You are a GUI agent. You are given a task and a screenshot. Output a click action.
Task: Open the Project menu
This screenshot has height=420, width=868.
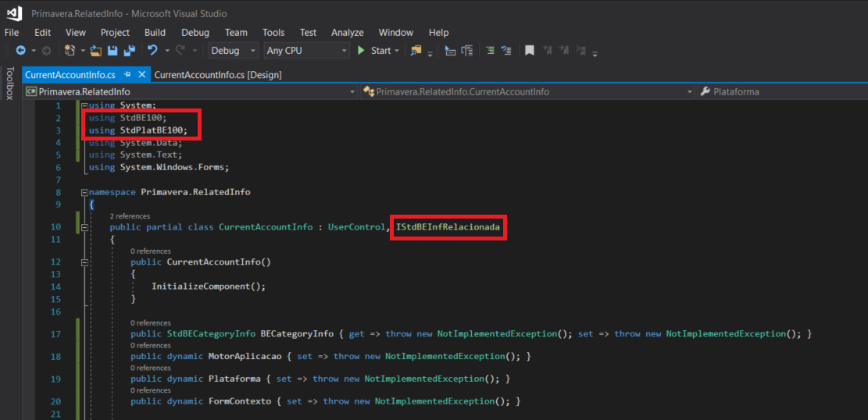point(115,33)
